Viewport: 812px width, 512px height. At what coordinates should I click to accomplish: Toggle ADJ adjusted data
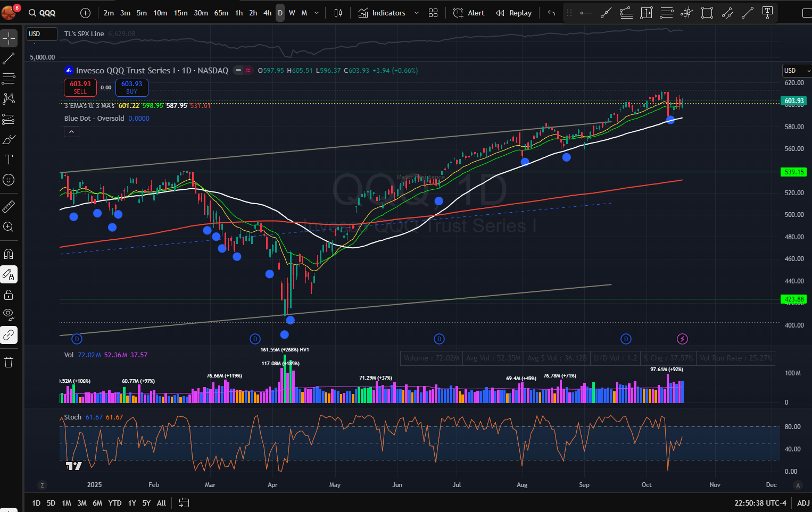pyautogui.click(x=803, y=503)
